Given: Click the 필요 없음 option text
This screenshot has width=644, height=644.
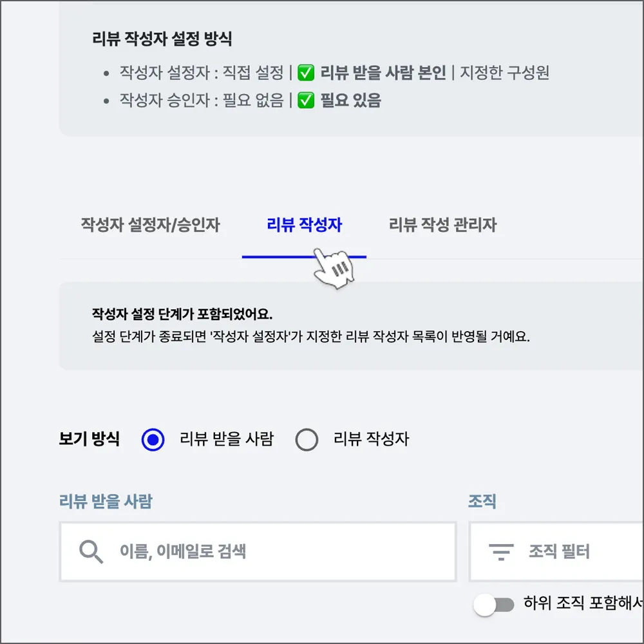Looking at the screenshot, I should click(x=252, y=100).
